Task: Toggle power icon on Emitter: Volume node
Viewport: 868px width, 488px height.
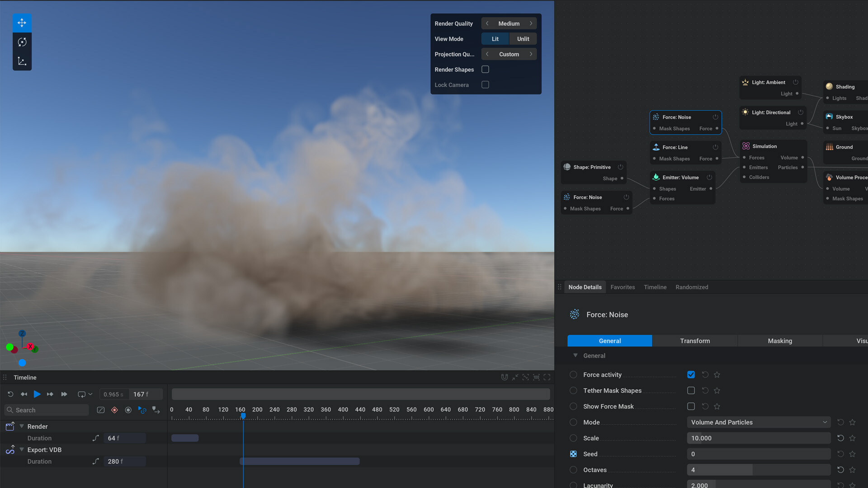Action: (709, 178)
